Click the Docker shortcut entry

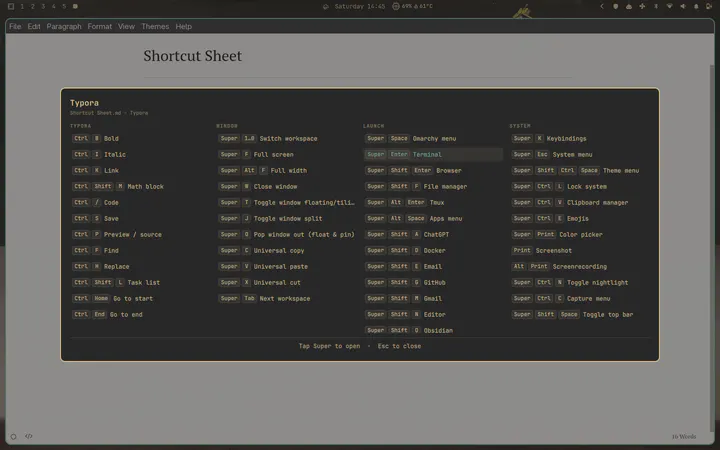point(406,251)
